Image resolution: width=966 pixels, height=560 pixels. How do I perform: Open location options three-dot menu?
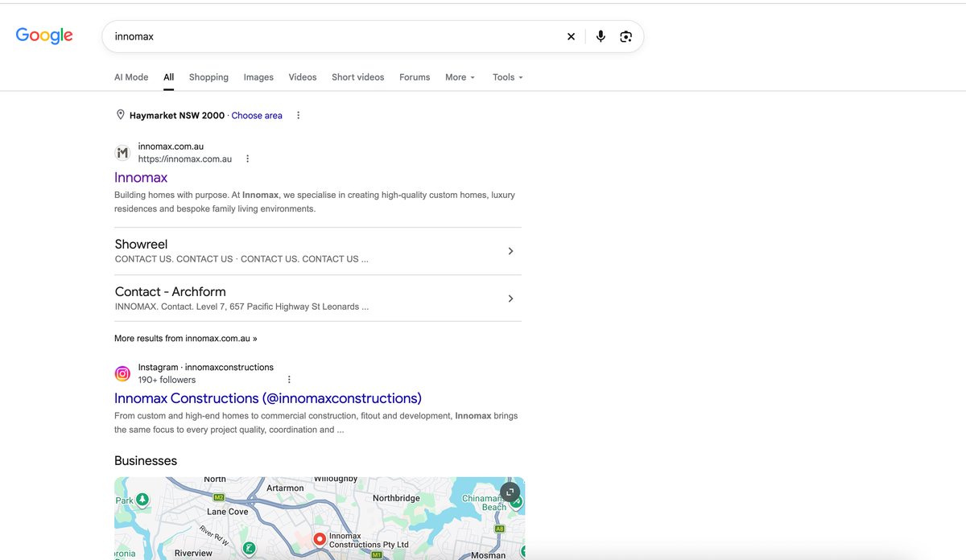(x=298, y=115)
